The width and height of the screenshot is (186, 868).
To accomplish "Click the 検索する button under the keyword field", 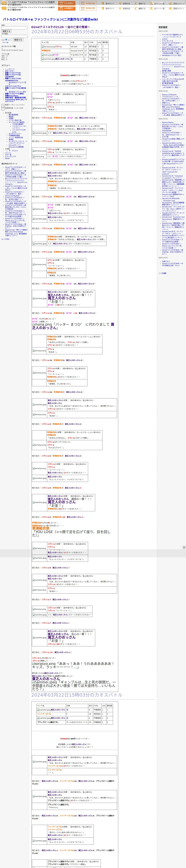I will coord(6,31).
